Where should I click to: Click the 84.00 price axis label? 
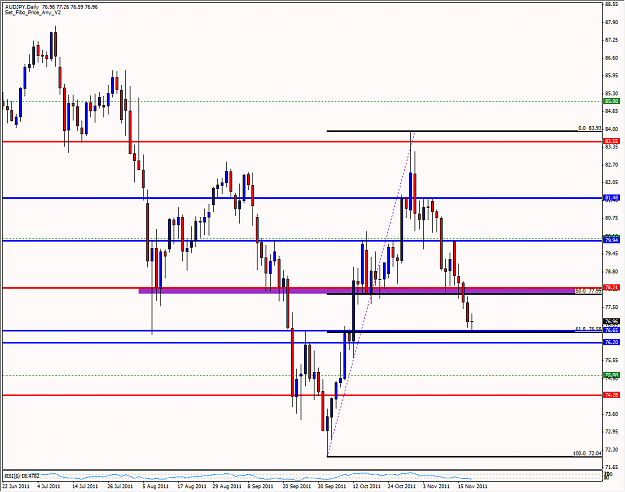pyautogui.click(x=612, y=129)
